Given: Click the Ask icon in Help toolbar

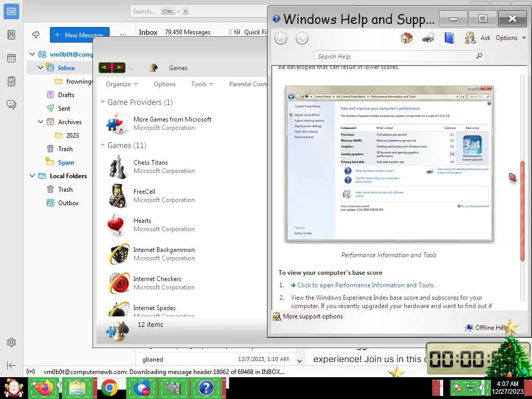Looking at the screenshot, I should click(470, 37).
